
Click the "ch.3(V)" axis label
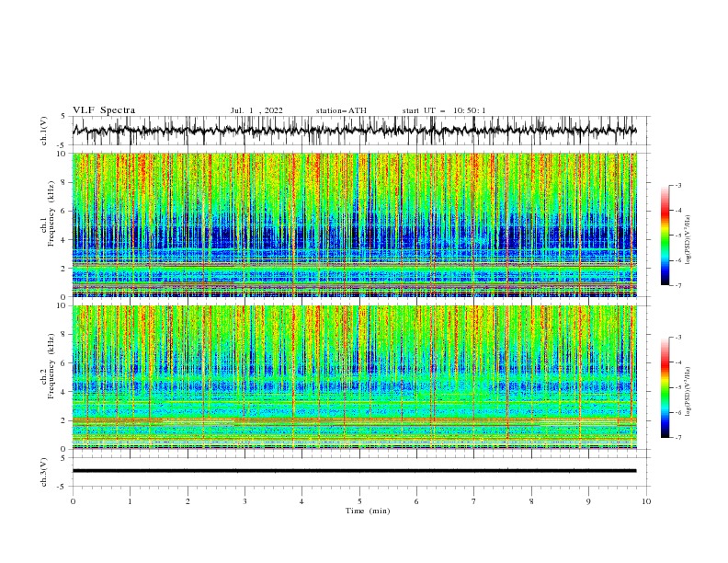click(x=44, y=472)
